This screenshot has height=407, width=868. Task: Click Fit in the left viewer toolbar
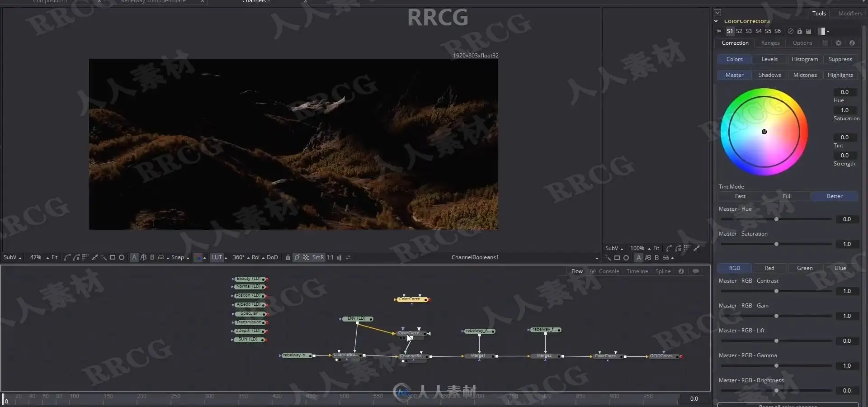click(x=54, y=257)
